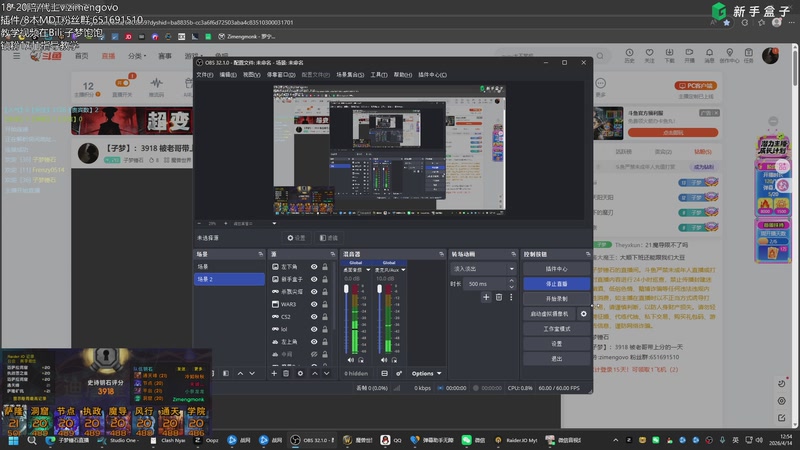Click orange PC客户端 button on Douyu
The height and width of the screenshot is (450, 800).
(x=695, y=86)
